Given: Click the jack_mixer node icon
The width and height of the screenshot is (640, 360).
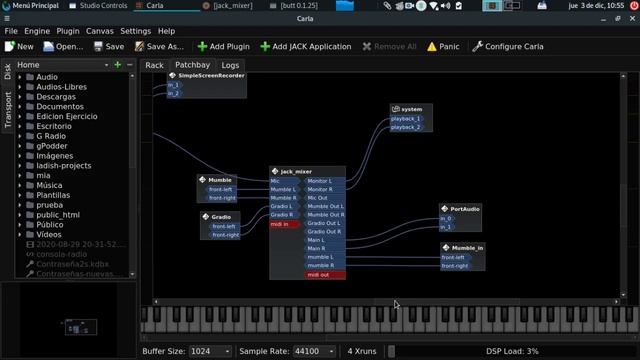Looking at the screenshot, I should tap(275, 171).
